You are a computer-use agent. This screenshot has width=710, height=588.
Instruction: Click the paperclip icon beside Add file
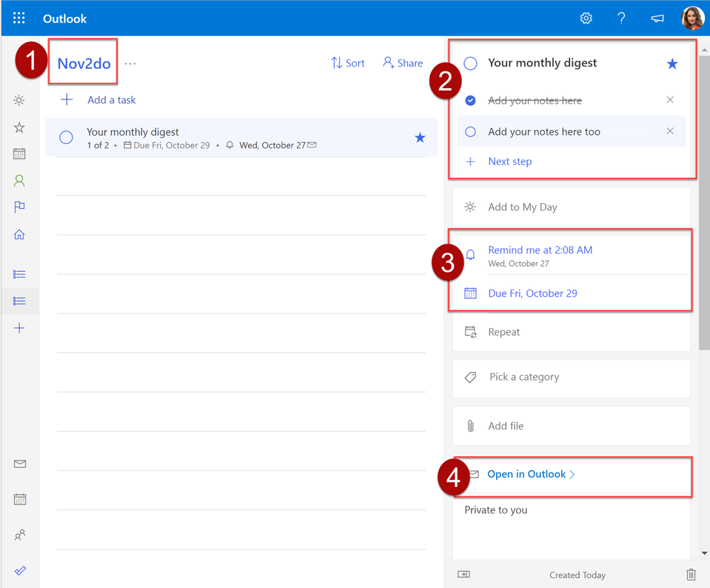coord(470,426)
